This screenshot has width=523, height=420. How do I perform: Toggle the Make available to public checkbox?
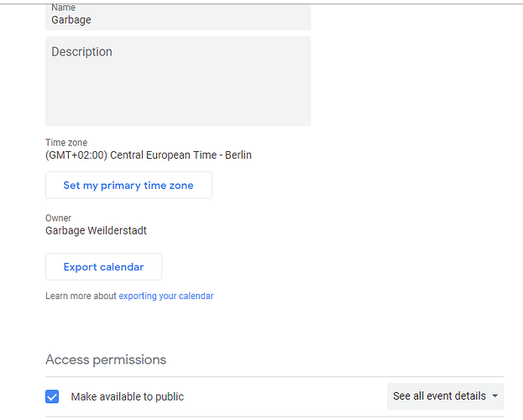53,396
